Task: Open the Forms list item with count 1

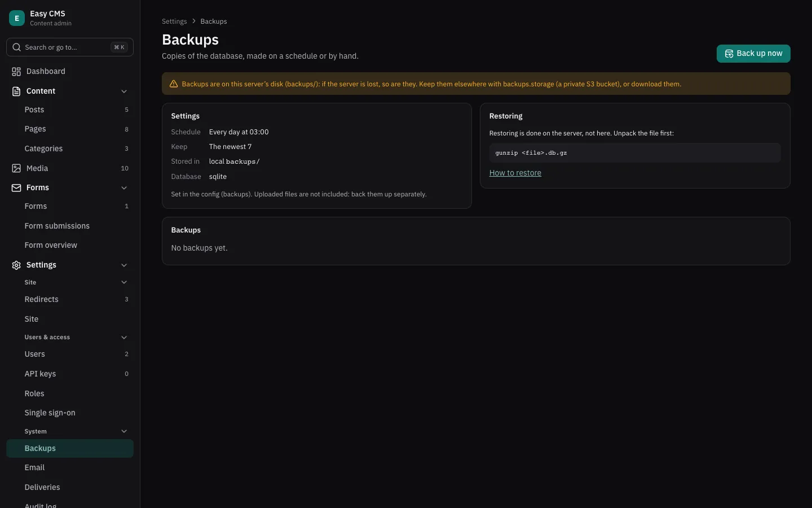Action: click(70, 206)
